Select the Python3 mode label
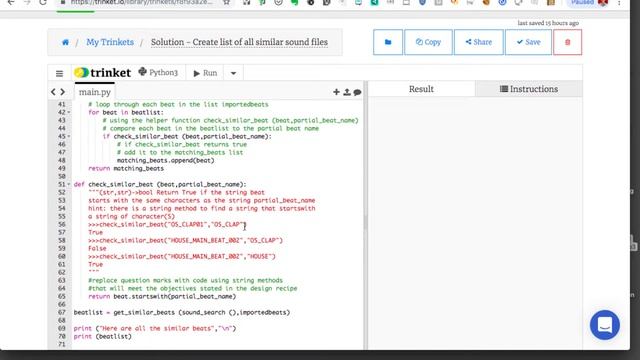Viewport: 640px width, 360px height. (x=158, y=73)
